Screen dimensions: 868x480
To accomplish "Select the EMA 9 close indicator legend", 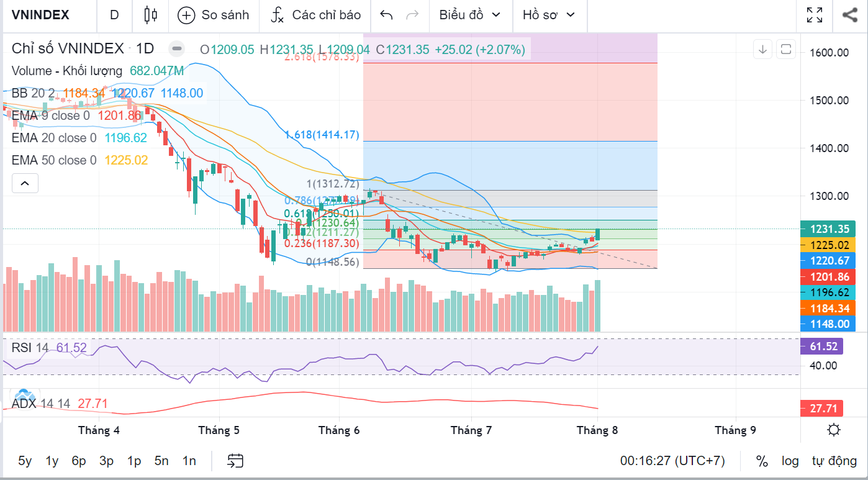I will pos(51,115).
